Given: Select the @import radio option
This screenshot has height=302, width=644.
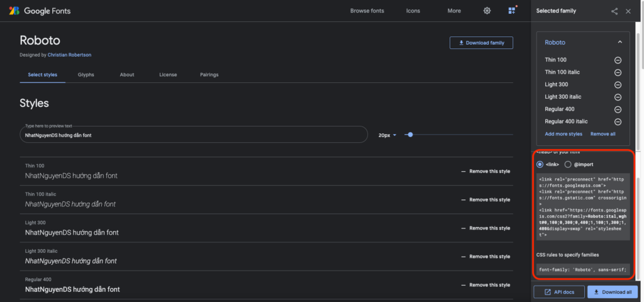Looking at the screenshot, I should click(x=568, y=164).
